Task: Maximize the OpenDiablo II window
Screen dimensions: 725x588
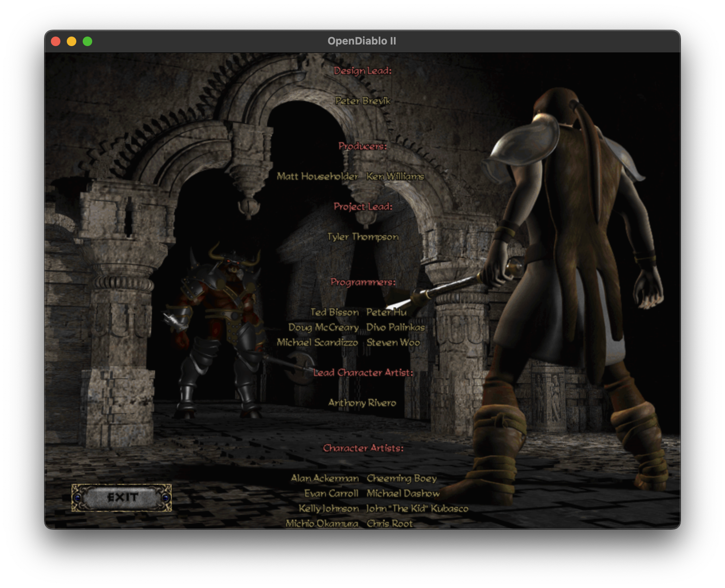Action: click(87, 41)
